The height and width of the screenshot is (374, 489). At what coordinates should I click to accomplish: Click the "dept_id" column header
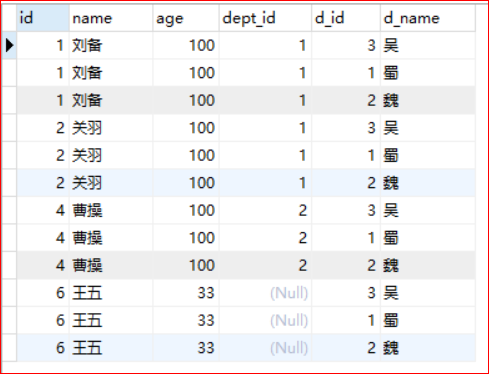265,18
